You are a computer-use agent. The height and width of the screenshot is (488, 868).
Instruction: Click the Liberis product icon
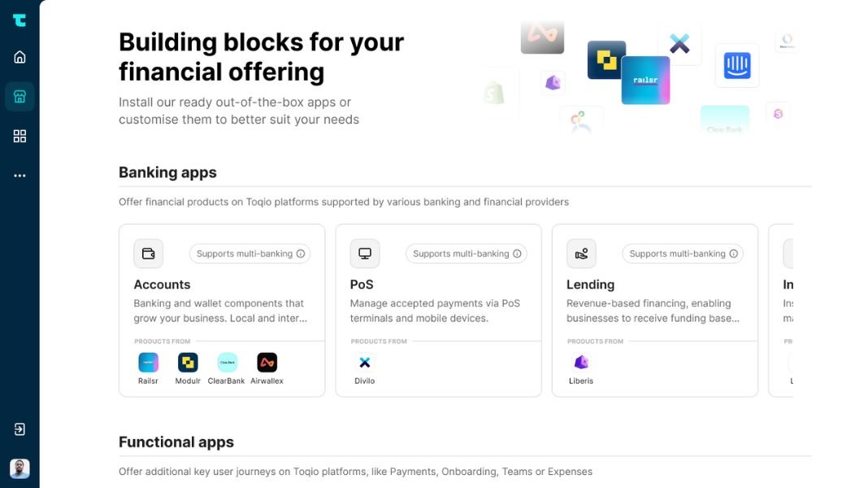pos(580,362)
